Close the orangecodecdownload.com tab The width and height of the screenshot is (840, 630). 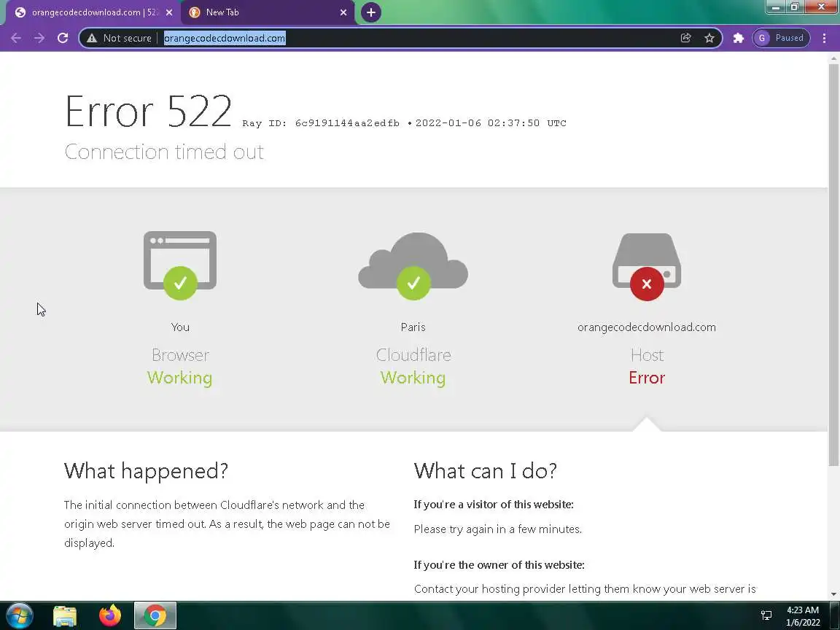pyautogui.click(x=169, y=12)
